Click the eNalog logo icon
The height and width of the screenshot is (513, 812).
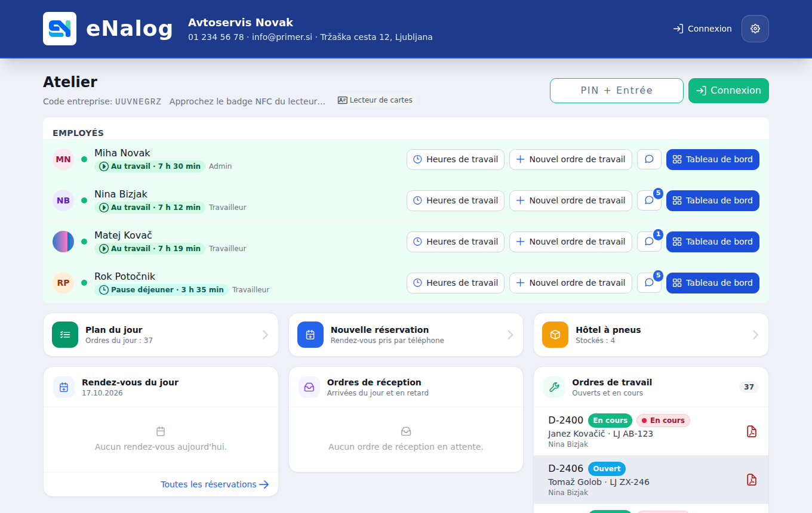coord(60,29)
